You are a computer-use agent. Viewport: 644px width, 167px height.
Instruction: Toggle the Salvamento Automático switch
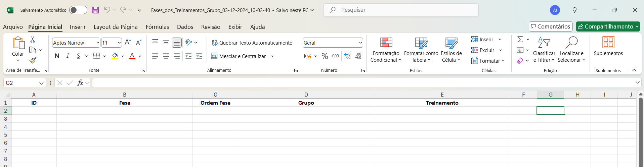(78, 10)
